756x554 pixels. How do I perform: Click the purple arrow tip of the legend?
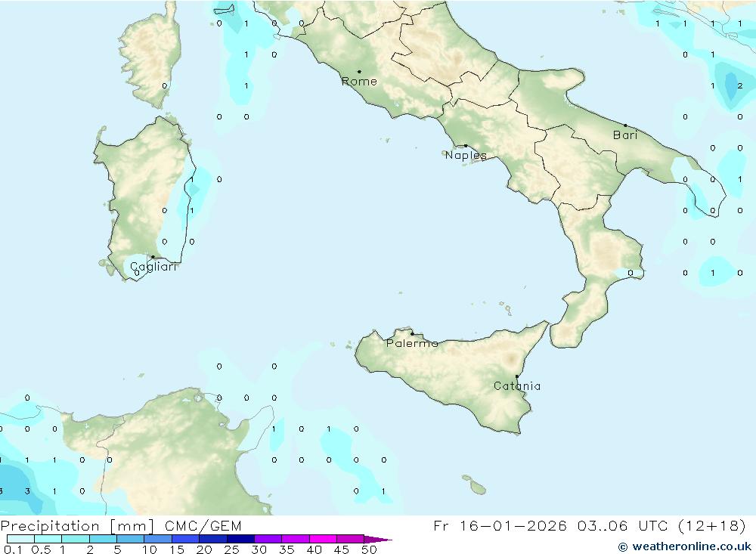[377, 540]
